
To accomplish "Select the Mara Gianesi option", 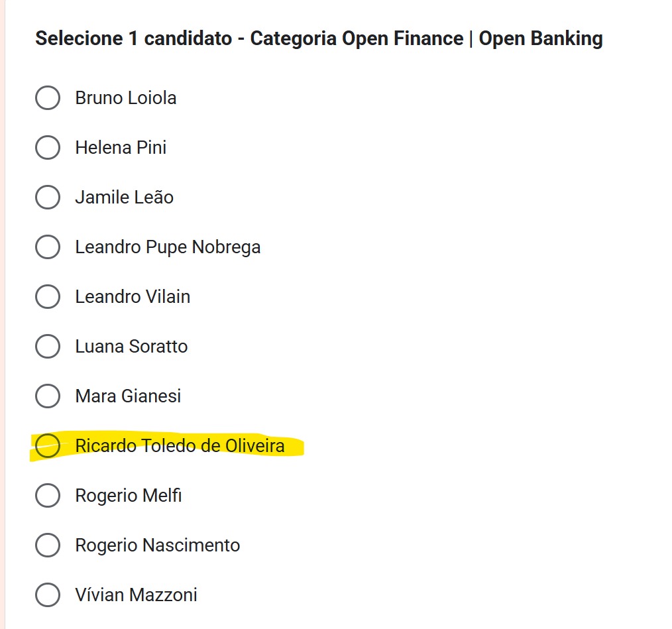I will pyautogui.click(x=48, y=396).
